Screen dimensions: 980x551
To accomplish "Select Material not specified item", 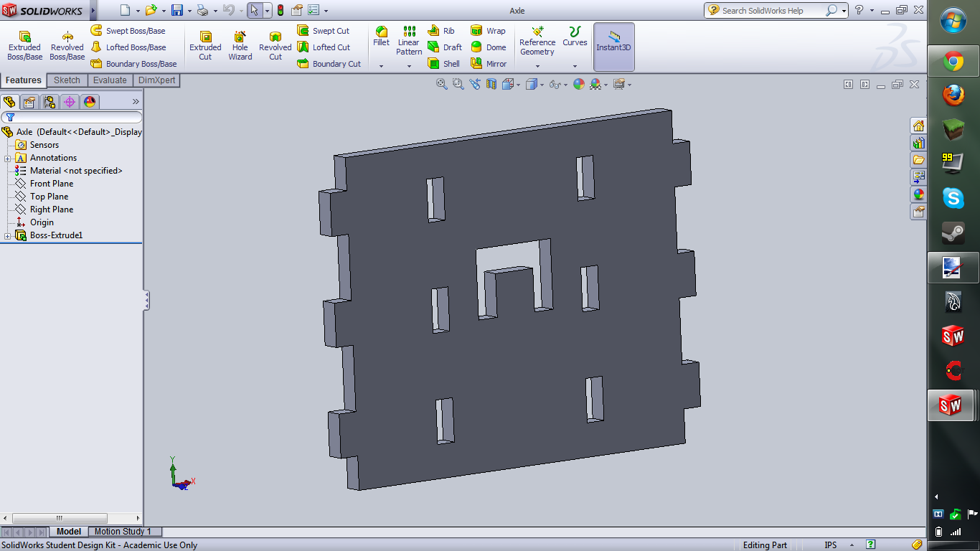I will pos(76,171).
